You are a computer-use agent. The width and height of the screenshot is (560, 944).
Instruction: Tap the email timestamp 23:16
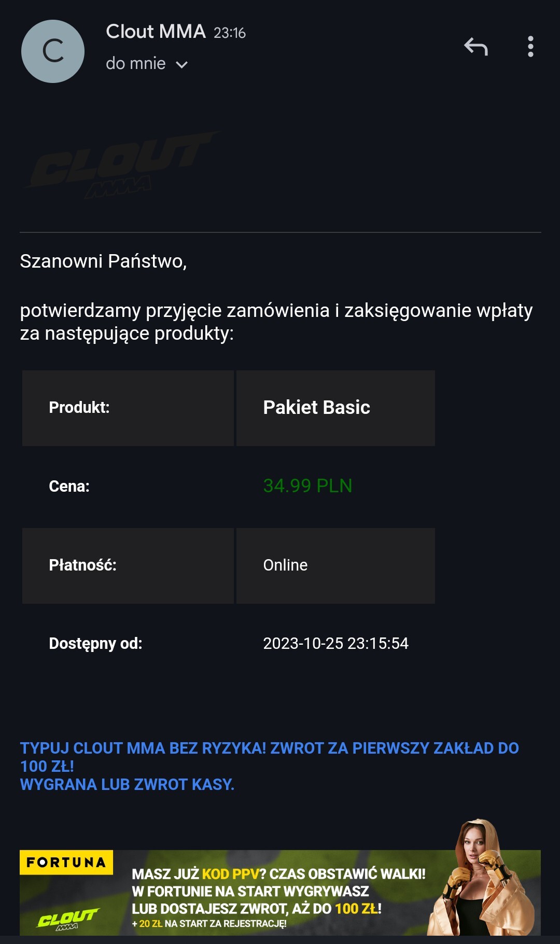[230, 33]
